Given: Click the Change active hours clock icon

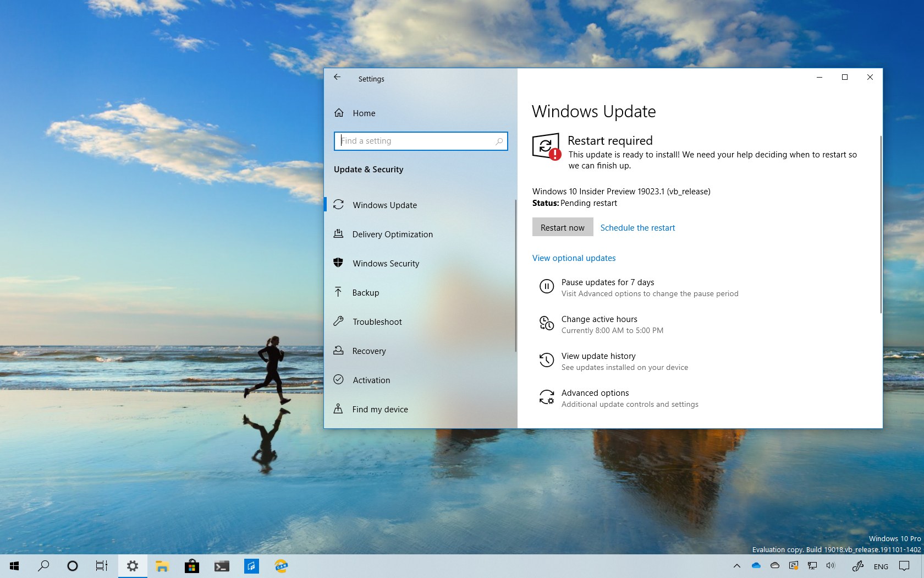Looking at the screenshot, I should point(546,324).
